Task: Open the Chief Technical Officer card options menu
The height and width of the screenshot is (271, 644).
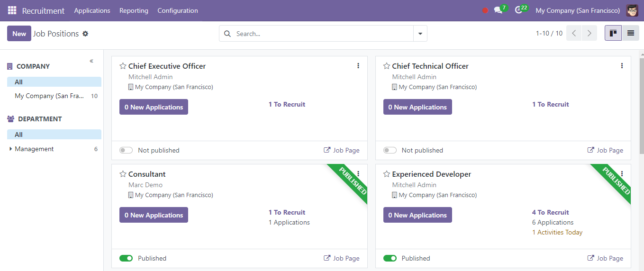Action: click(622, 66)
